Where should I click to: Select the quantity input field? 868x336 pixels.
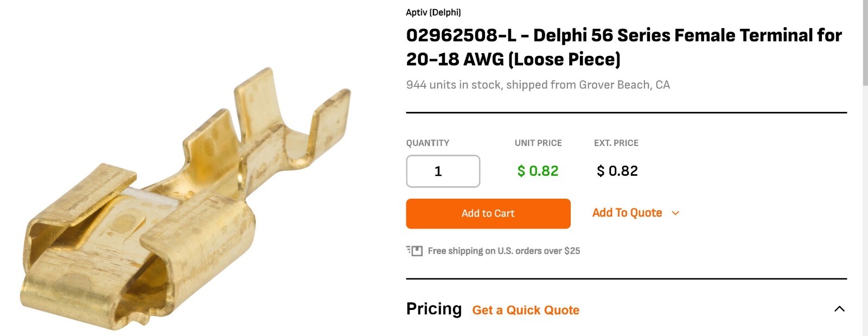(443, 171)
